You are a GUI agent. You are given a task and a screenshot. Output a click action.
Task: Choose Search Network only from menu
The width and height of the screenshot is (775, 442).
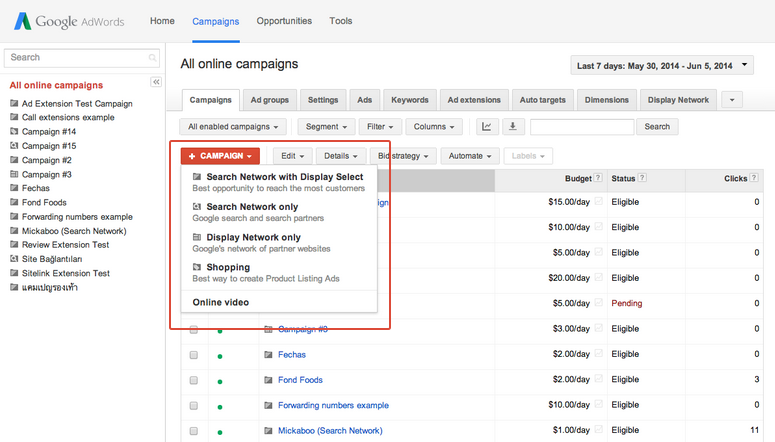(x=252, y=207)
